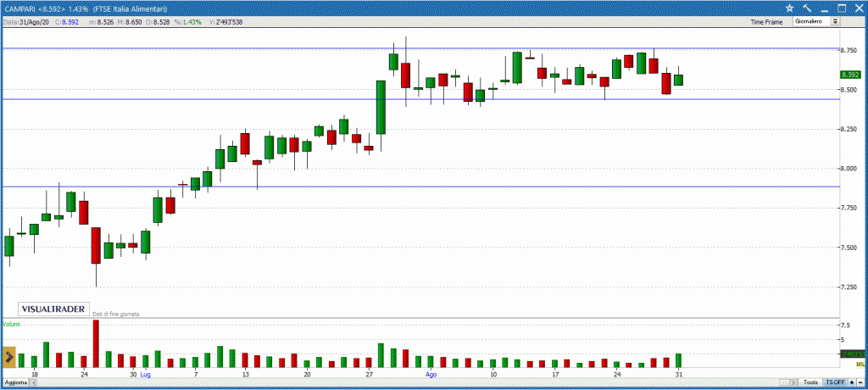
Task: Click the 8.750 price axis label
Action: pos(848,50)
